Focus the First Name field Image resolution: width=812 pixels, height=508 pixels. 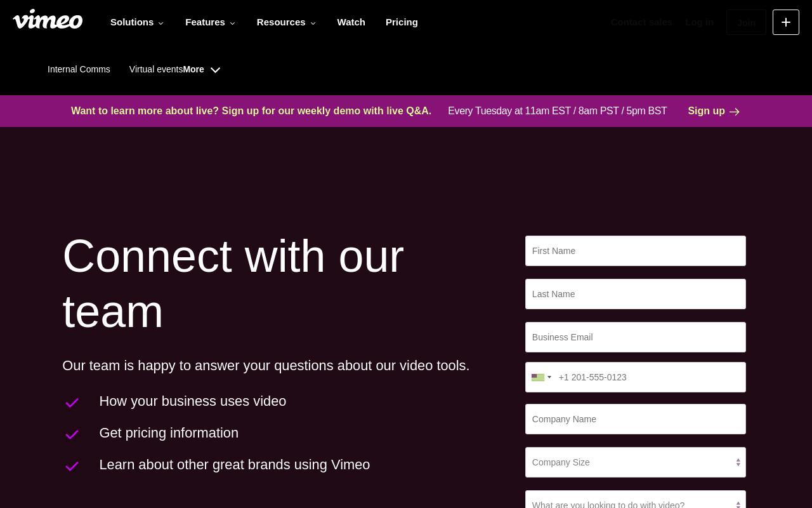pyautogui.click(x=636, y=251)
